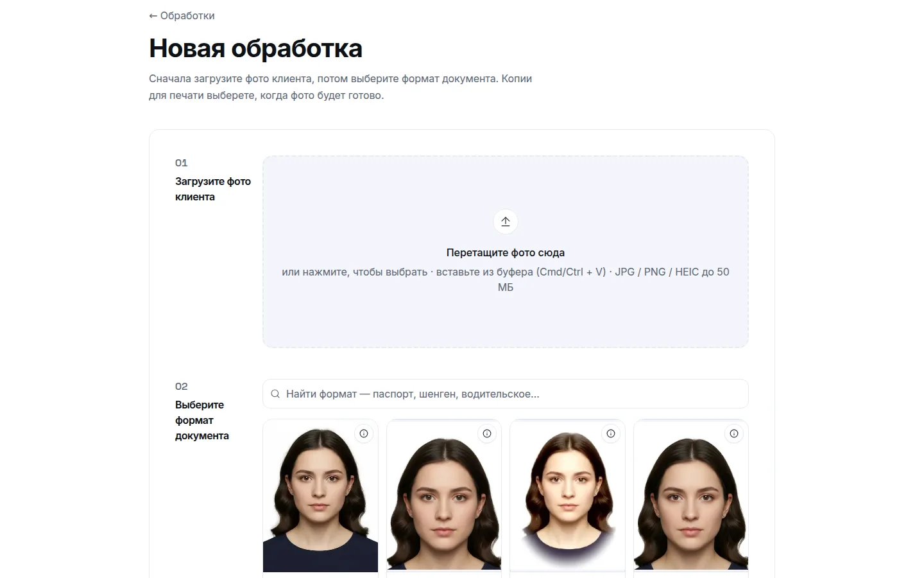Screen dimensions: 924x578
Task: Open info icon on the first format card
Action: tap(364, 433)
